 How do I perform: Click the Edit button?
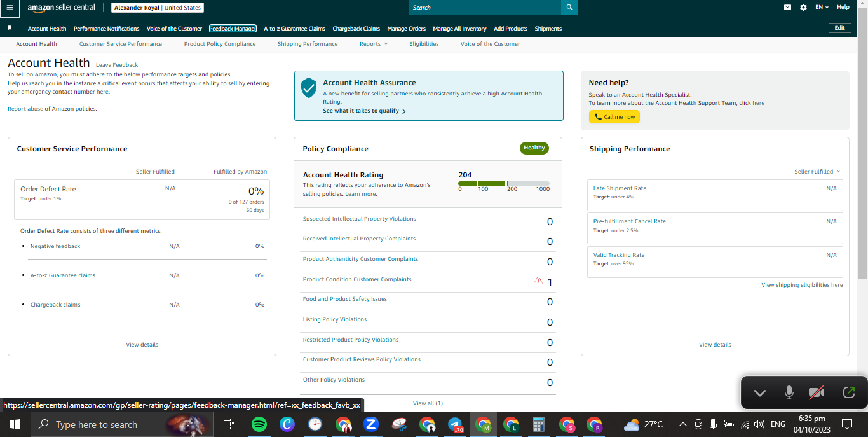pyautogui.click(x=839, y=28)
